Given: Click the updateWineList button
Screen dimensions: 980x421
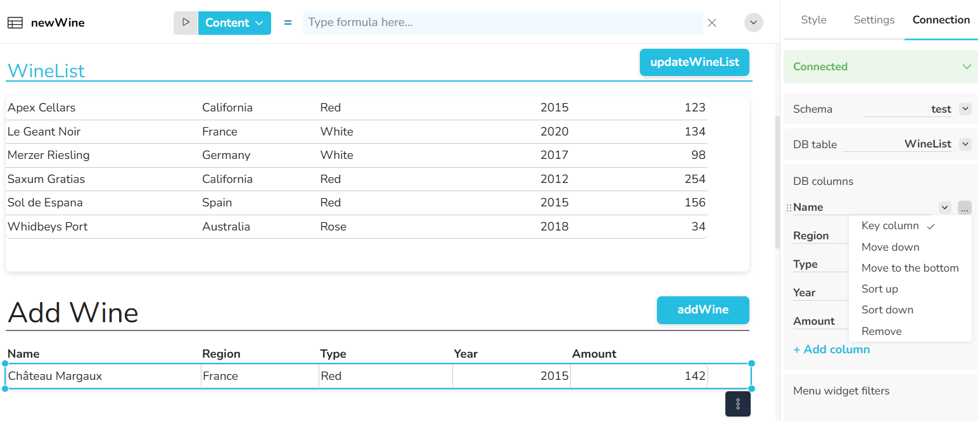Looking at the screenshot, I should pos(694,62).
